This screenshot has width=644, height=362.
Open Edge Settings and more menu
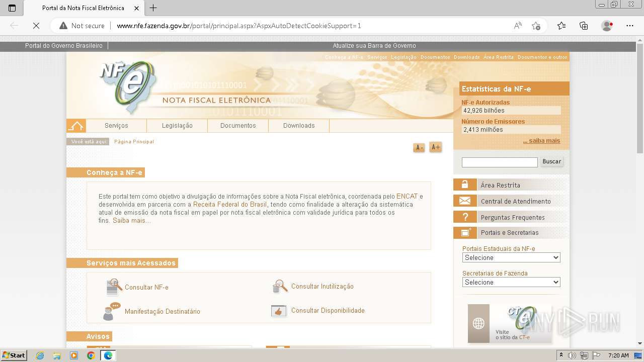[x=630, y=26]
